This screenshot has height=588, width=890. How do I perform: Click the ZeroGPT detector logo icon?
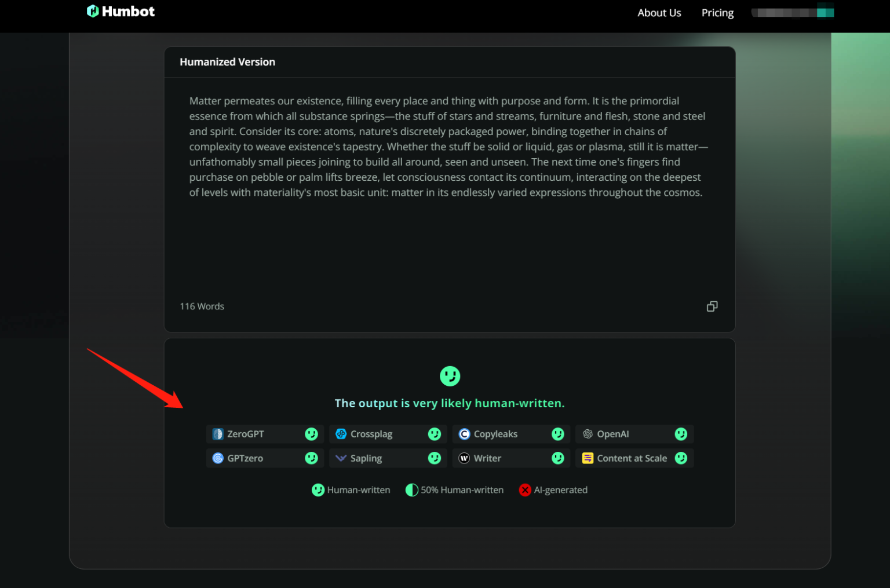pyautogui.click(x=218, y=434)
